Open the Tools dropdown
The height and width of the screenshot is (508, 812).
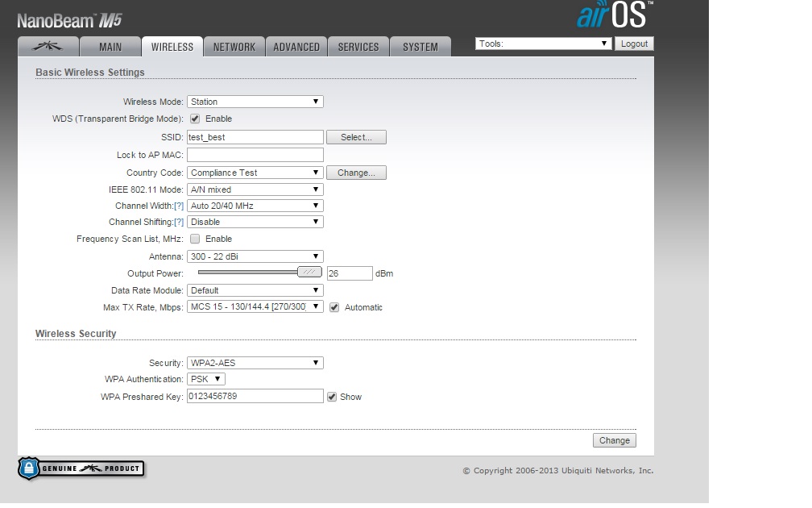[x=543, y=44]
